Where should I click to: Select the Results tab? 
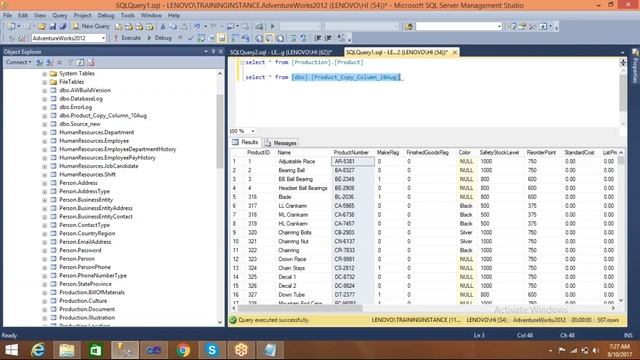click(x=245, y=142)
